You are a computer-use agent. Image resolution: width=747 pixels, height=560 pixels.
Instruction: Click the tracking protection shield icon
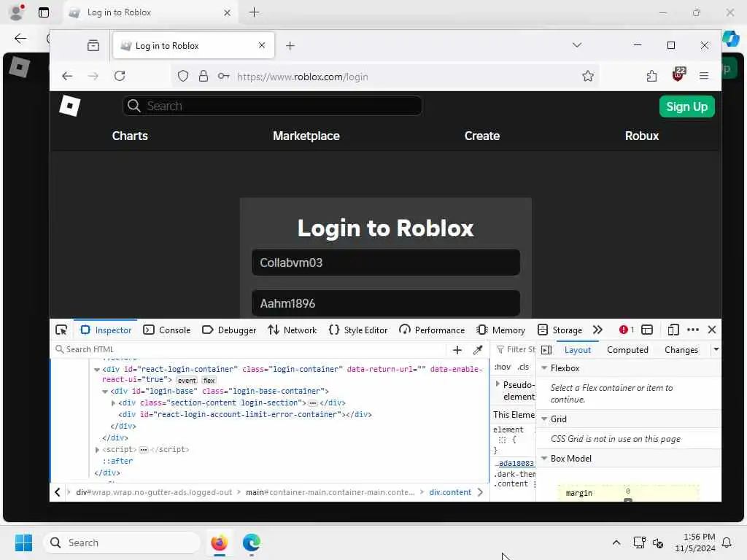183,76
